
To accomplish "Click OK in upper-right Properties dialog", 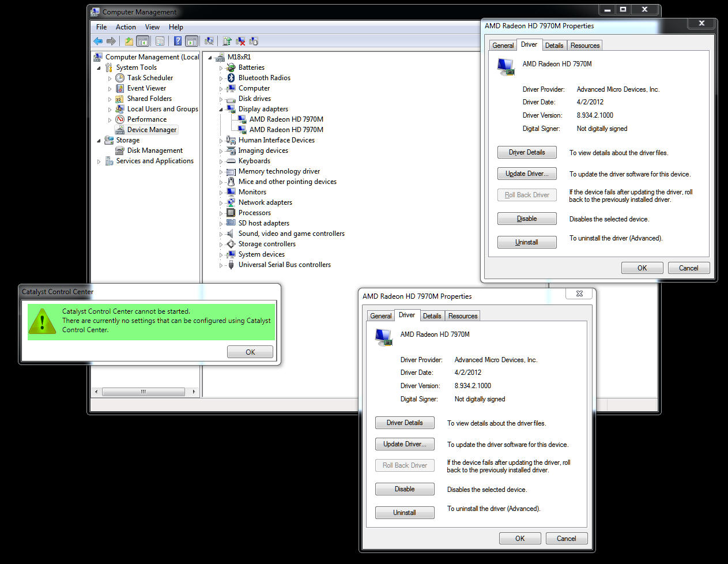I will [642, 268].
